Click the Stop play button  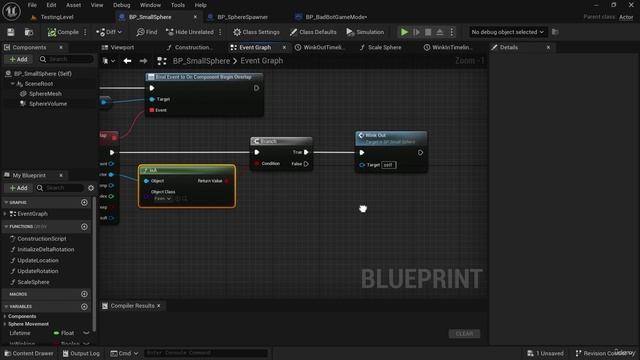(x=428, y=32)
